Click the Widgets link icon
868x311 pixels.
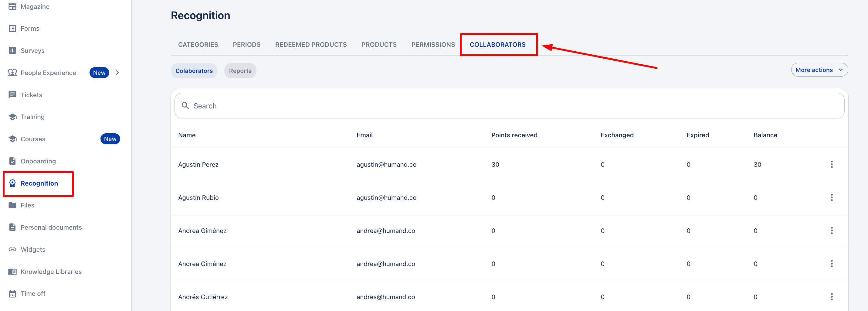coord(12,250)
